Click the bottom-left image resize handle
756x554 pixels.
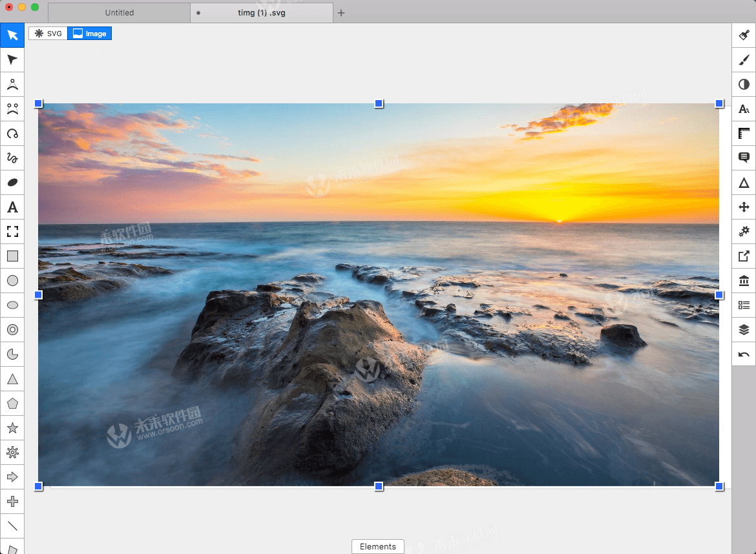point(39,487)
